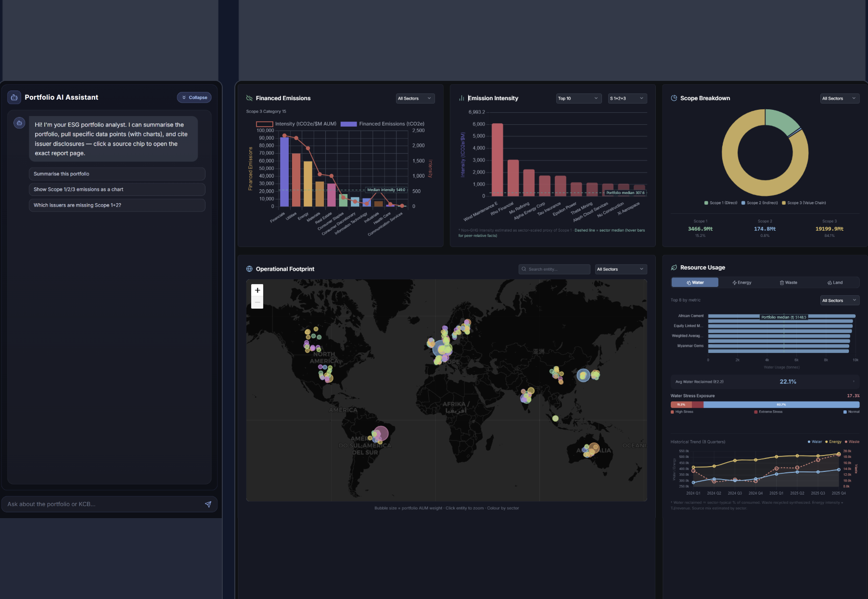
Task: Click the Equity Linked M... axis label
Action: (689, 326)
